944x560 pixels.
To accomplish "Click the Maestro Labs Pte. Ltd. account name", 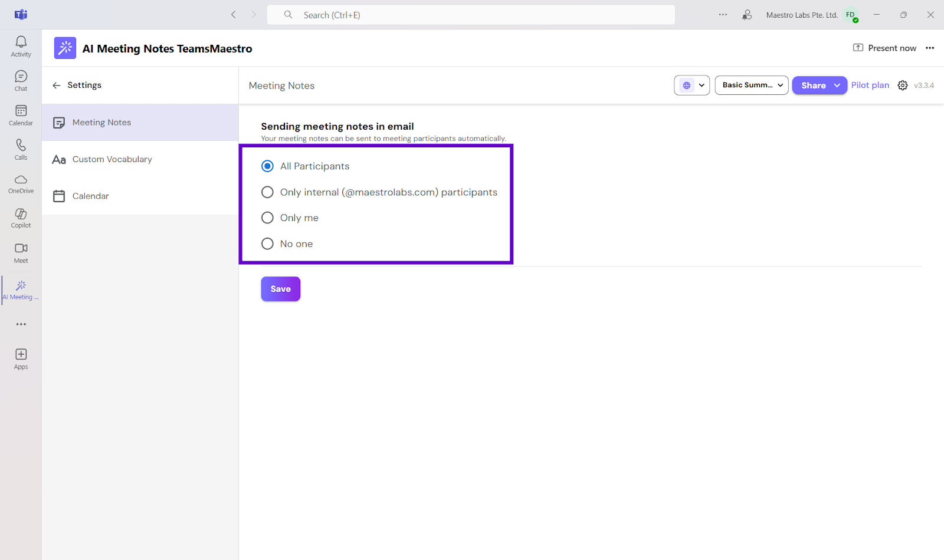I will 802,15.
